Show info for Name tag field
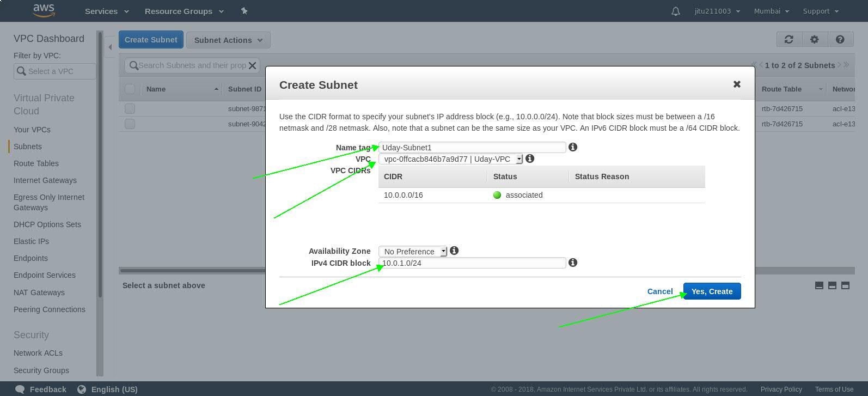Screen dimensions: 868x396 [x=573, y=147]
